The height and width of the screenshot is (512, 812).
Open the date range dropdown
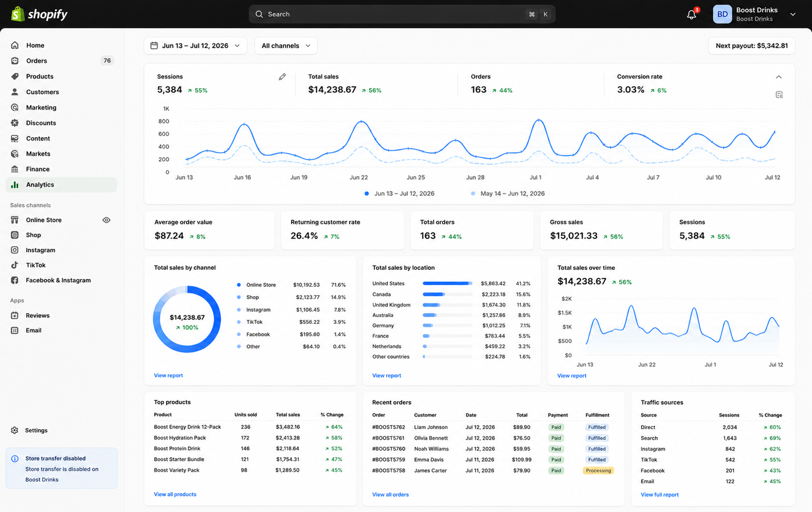pos(195,46)
